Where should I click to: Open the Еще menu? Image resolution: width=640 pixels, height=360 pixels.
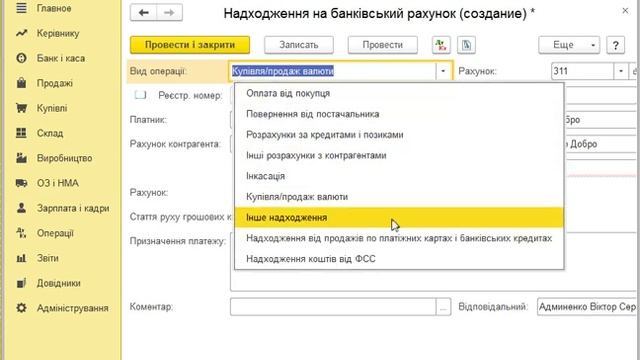pos(569,45)
